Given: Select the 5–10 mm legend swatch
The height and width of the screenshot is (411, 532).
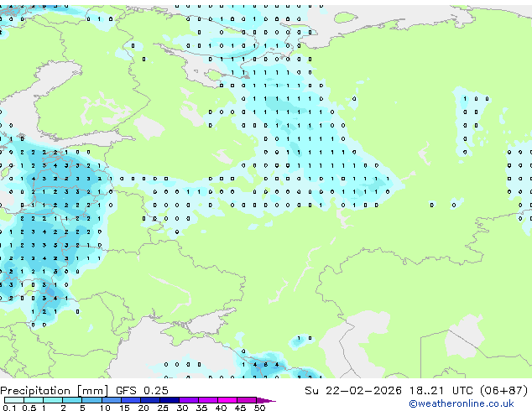Looking at the screenshot, I should point(91,400).
